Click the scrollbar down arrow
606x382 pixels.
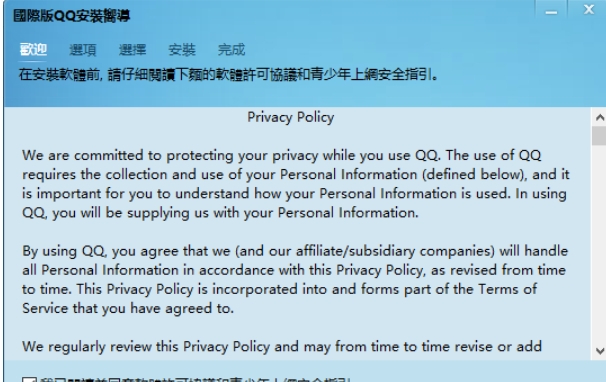tap(599, 351)
